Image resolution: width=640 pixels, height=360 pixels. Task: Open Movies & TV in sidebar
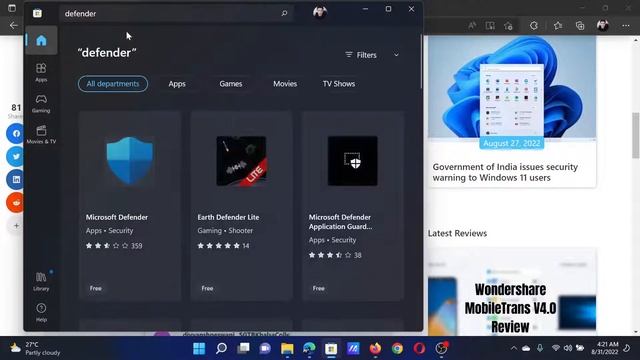41,135
